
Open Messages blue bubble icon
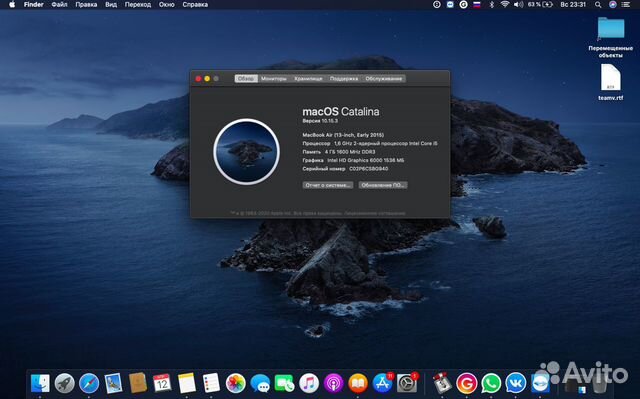(260, 383)
